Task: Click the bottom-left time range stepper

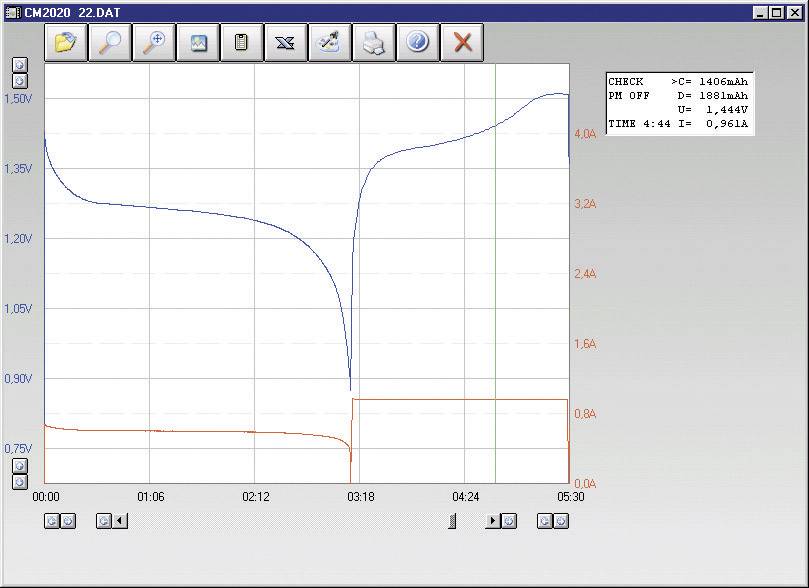Action: pos(59,521)
